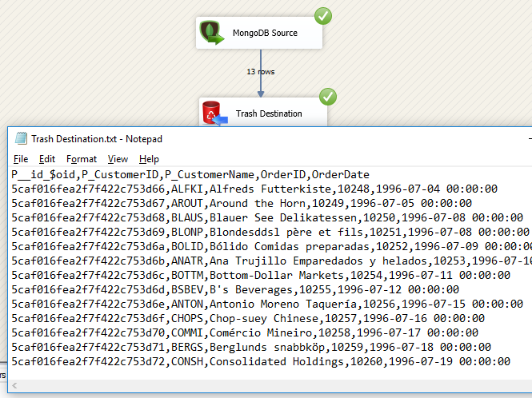
Task: Click the row containing 'Chop-suey Chinese'
Action: click(x=248, y=318)
